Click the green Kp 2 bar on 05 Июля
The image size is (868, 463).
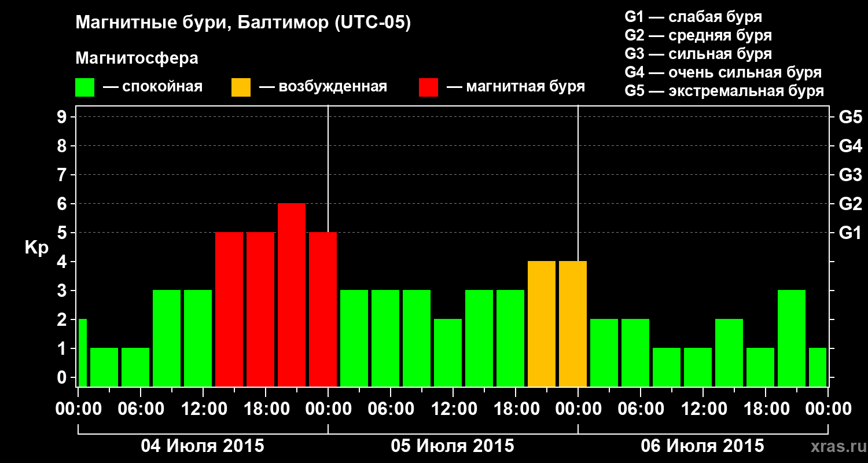(448, 352)
